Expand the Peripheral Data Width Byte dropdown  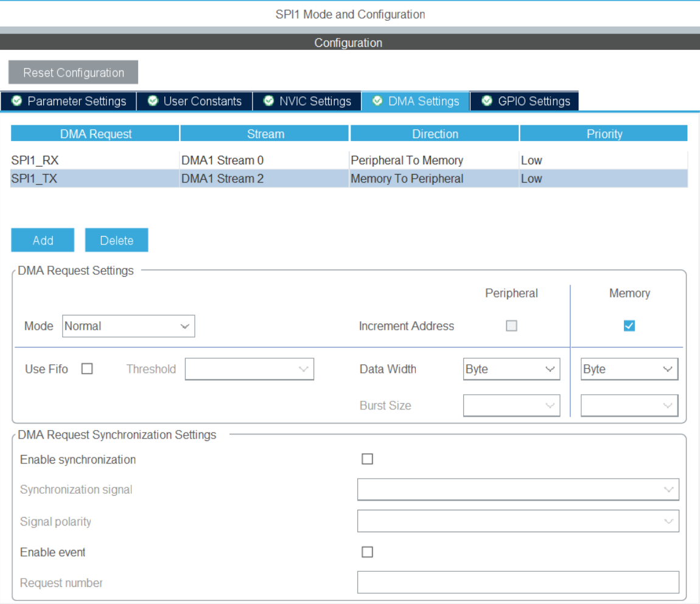(x=511, y=369)
